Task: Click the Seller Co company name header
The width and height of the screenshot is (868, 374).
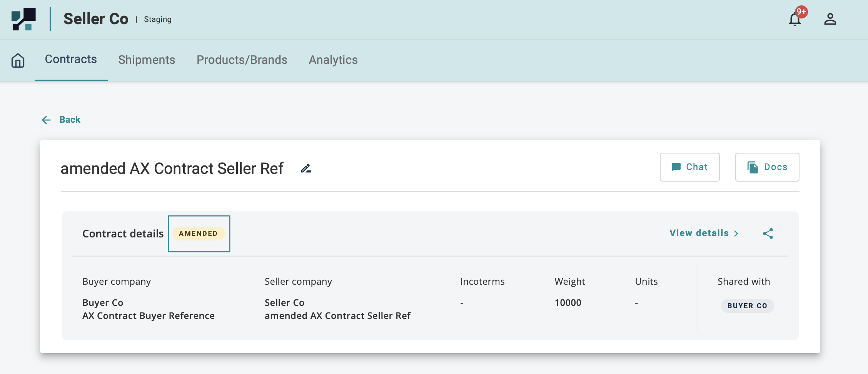Action: pyautogui.click(x=96, y=19)
